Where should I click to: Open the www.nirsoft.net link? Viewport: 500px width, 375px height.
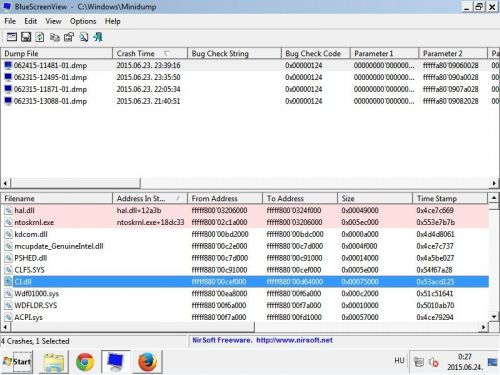point(295,340)
